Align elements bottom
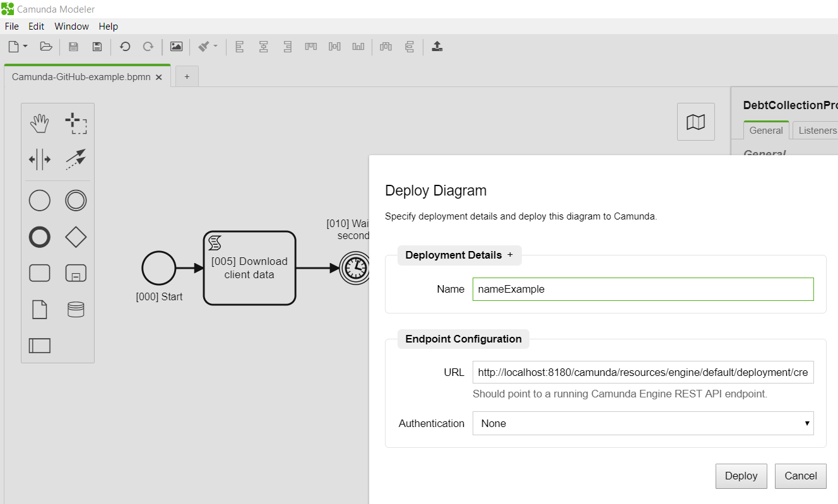838x504 pixels. point(358,46)
